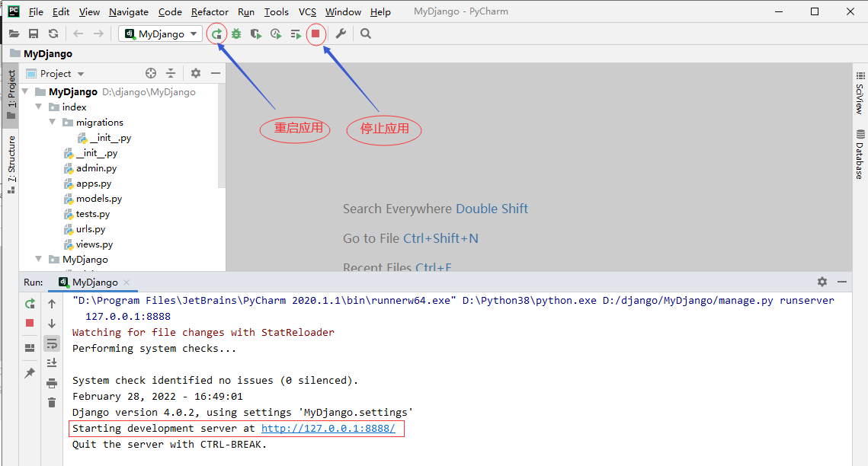
Task: Open the File menu
Action: click(x=36, y=11)
